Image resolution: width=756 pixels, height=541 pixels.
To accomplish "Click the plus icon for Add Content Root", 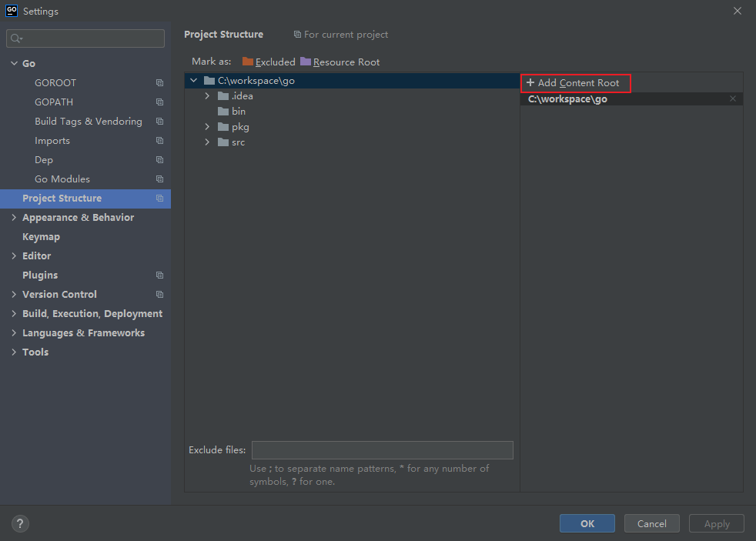I will tap(530, 83).
